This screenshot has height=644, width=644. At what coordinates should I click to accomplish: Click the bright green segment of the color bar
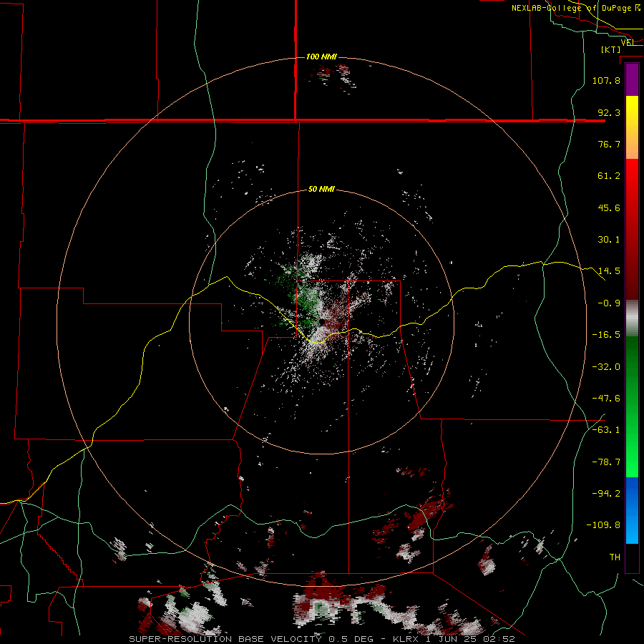(632, 406)
